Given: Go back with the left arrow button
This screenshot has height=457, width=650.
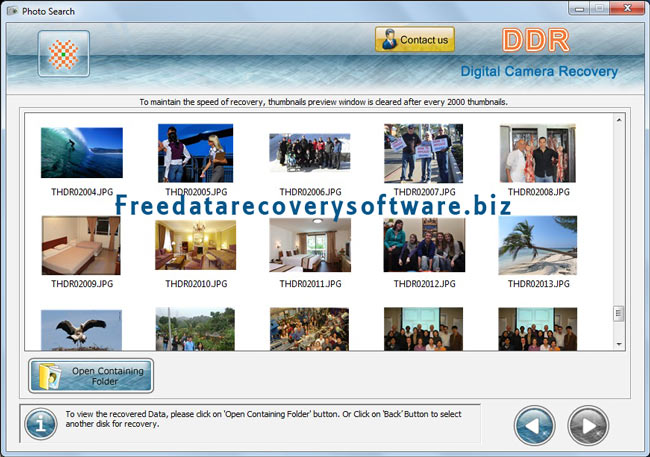Looking at the screenshot, I should click(534, 425).
